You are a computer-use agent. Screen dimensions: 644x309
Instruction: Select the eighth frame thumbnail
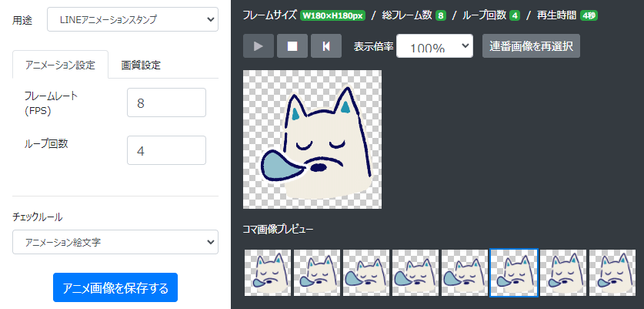pos(612,273)
